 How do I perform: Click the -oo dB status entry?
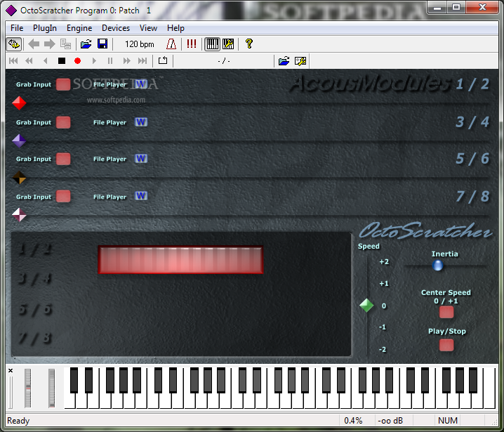pyautogui.click(x=390, y=421)
